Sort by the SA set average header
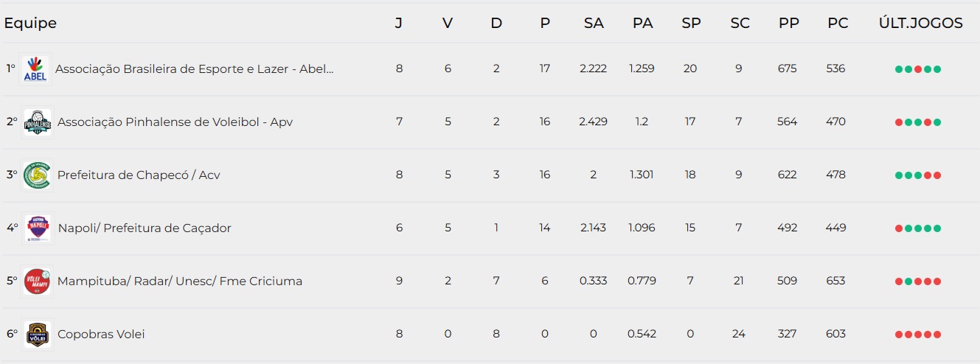 click(x=594, y=23)
